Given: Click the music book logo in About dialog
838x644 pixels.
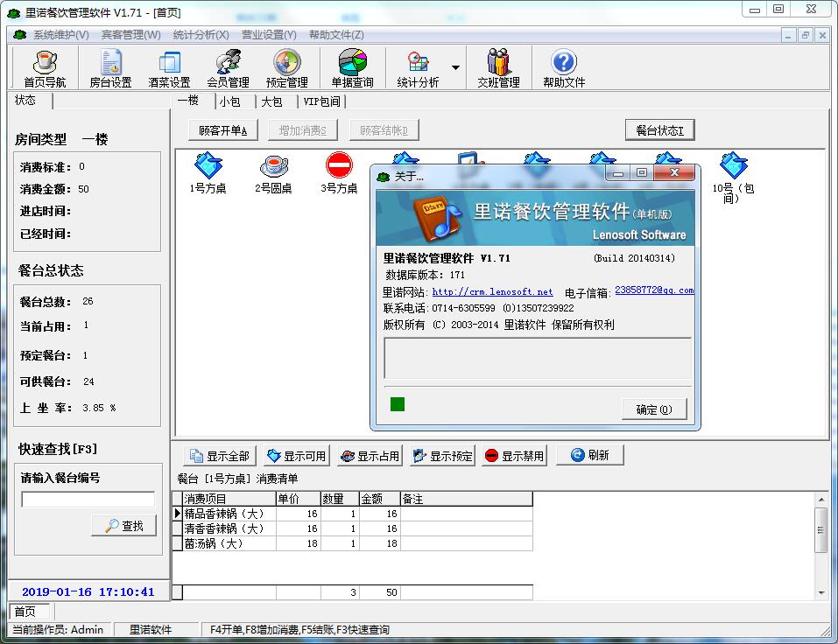Looking at the screenshot, I should pyautogui.click(x=437, y=219).
